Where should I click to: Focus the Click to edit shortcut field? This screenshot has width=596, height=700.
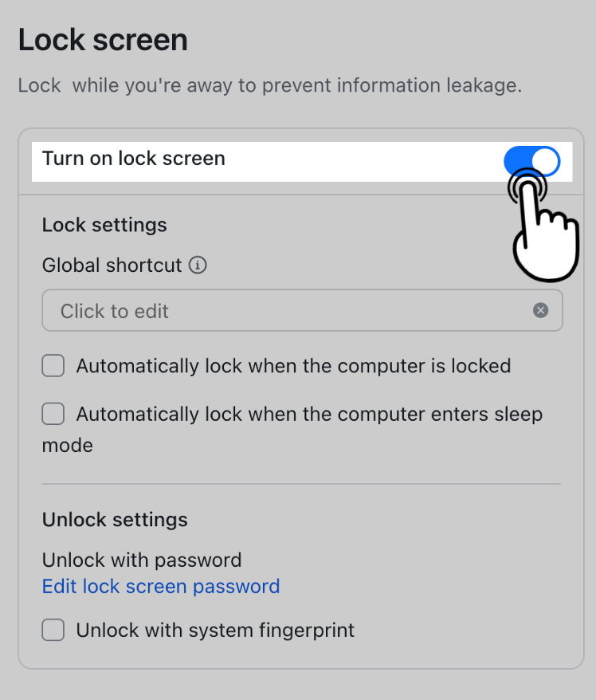point(302,310)
